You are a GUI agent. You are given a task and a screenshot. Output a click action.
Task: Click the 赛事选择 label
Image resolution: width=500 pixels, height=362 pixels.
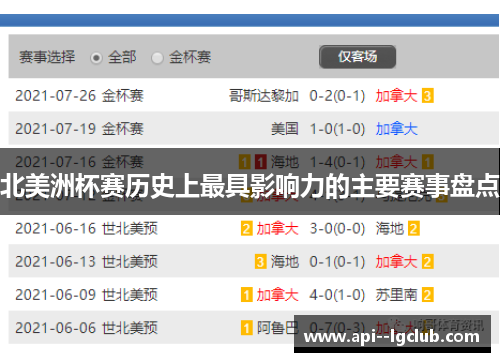click(x=47, y=57)
